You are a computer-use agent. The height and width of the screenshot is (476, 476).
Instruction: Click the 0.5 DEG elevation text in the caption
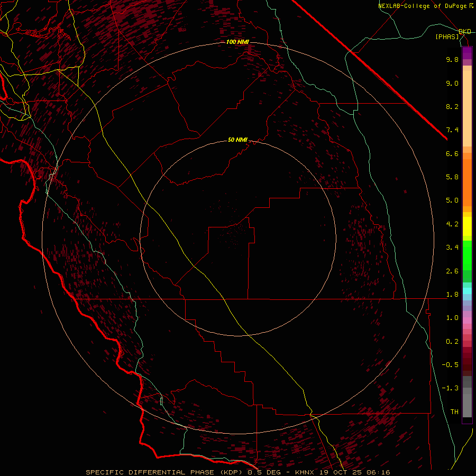click(265, 472)
